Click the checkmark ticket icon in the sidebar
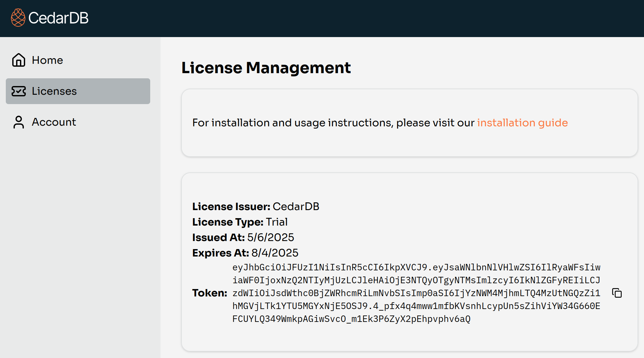The height and width of the screenshot is (358, 644). (19, 91)
